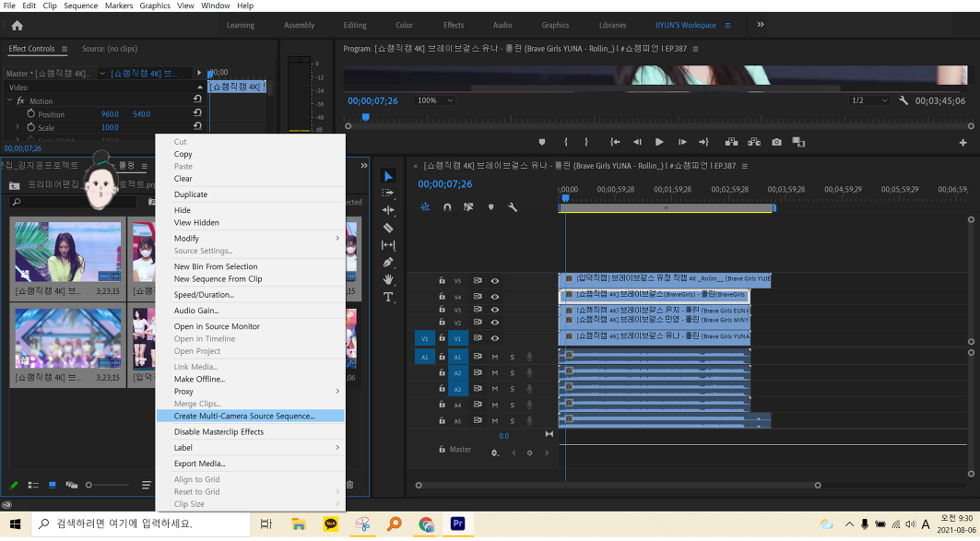This screenshot has width=980, height=541.
Task: Expand Label submenu
Action: click(250, 447)
